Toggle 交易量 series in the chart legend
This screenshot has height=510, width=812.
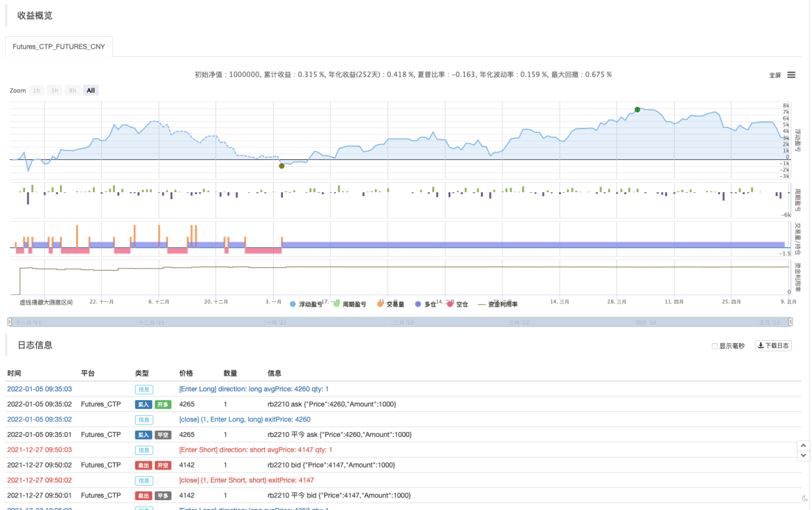pos(390,304)
